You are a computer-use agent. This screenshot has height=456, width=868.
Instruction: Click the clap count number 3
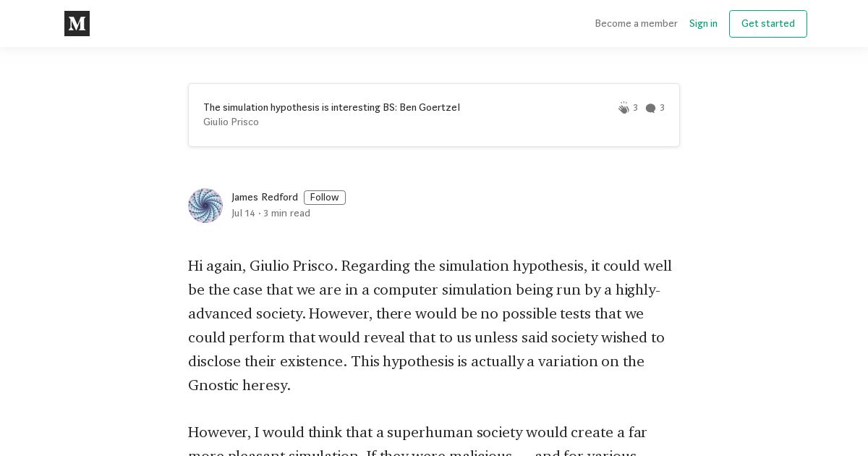pyautogui.click(x=635, y=108)
